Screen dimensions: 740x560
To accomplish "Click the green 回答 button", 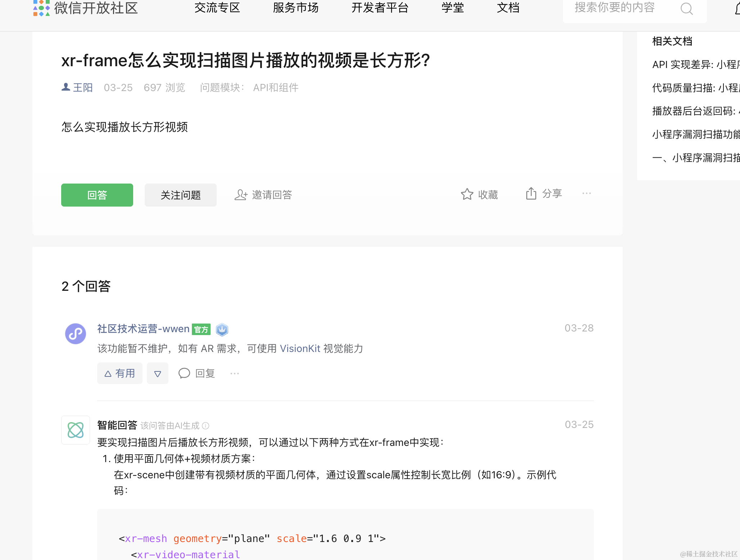I will coord(97,195).
